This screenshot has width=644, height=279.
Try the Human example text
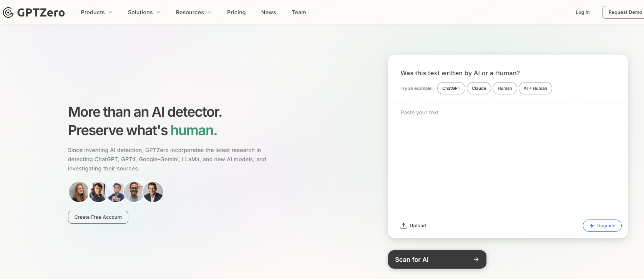505,88
